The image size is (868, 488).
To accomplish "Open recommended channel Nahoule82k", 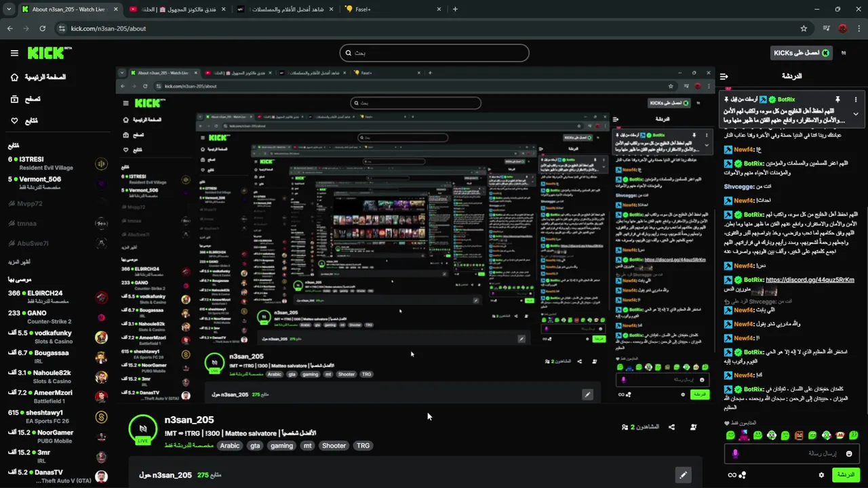I will pyautogui.click(x=58, y=376).
